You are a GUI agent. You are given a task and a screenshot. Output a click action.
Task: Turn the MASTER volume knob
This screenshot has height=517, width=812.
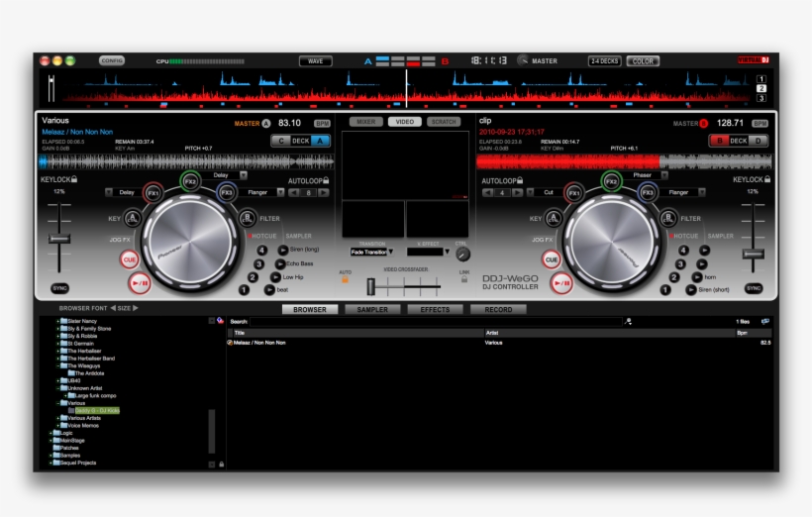coord(523,60)
